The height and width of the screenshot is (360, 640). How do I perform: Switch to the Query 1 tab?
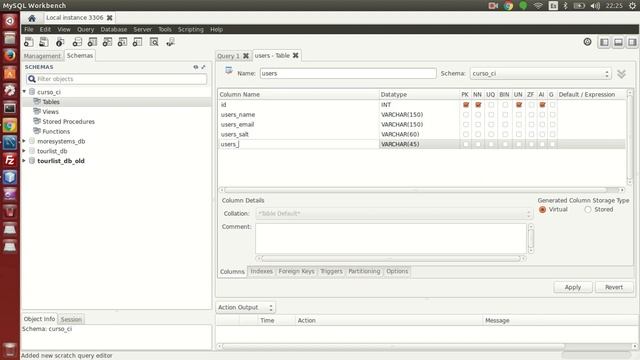pos(228,56)
